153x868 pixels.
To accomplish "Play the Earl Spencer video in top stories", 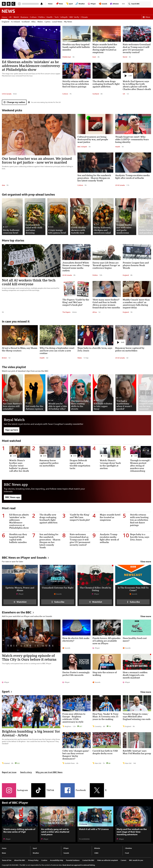I will 128,76.
